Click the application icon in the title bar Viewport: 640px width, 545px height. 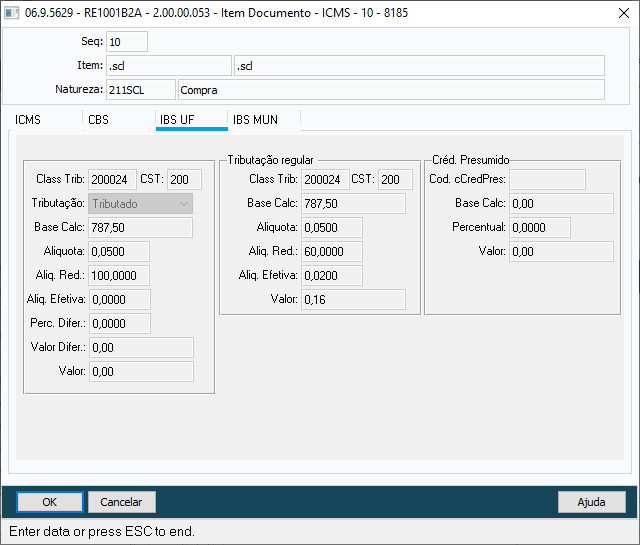11,13
